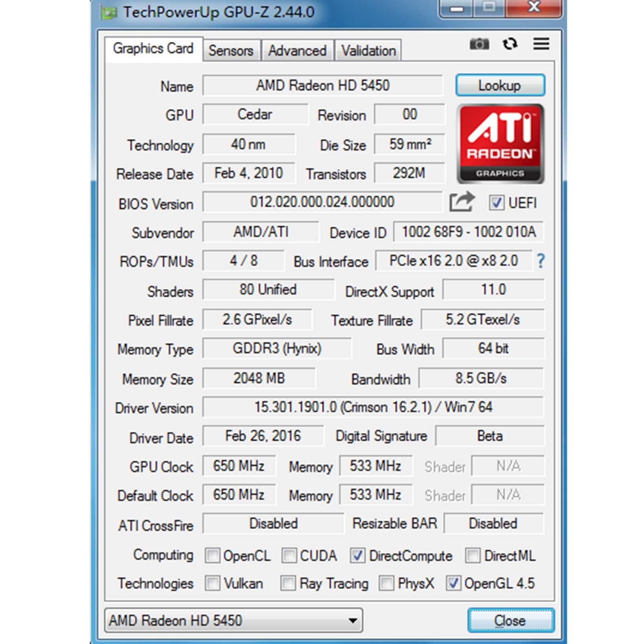Open the Advanced tab
This screenshot has width=644, height=644.
point(297,51)
